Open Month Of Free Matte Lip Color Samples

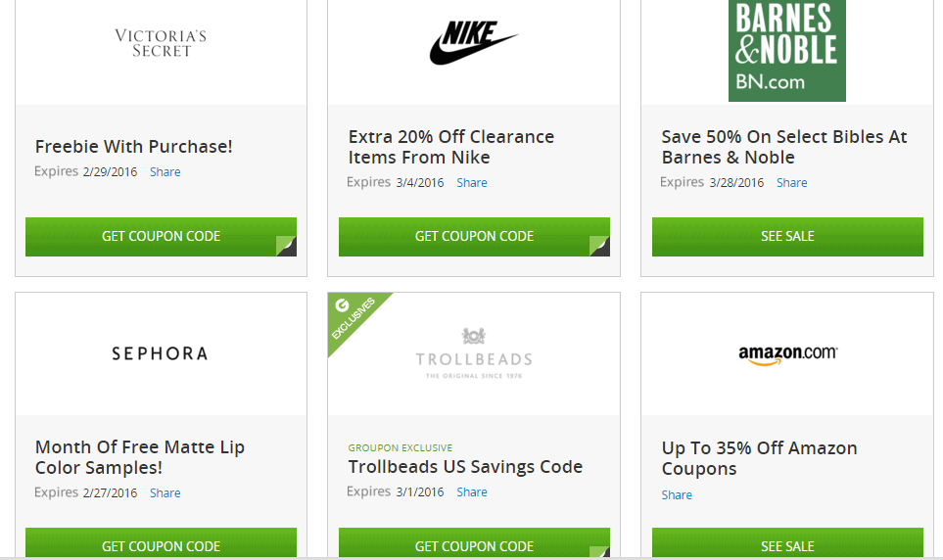click(139, 457)
